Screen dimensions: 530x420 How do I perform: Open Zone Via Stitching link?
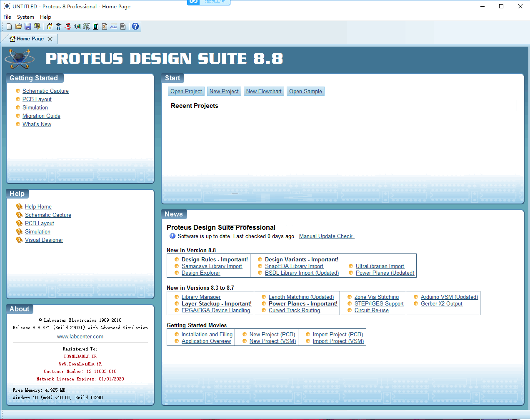pyautogui.click(x=377, y=297)
